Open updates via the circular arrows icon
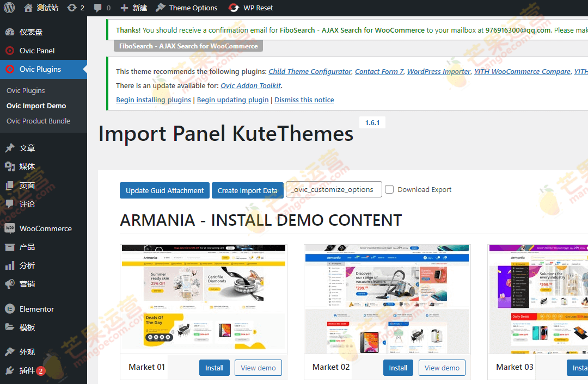The height and width of the screenshot is (384, 588). [71, 8]
